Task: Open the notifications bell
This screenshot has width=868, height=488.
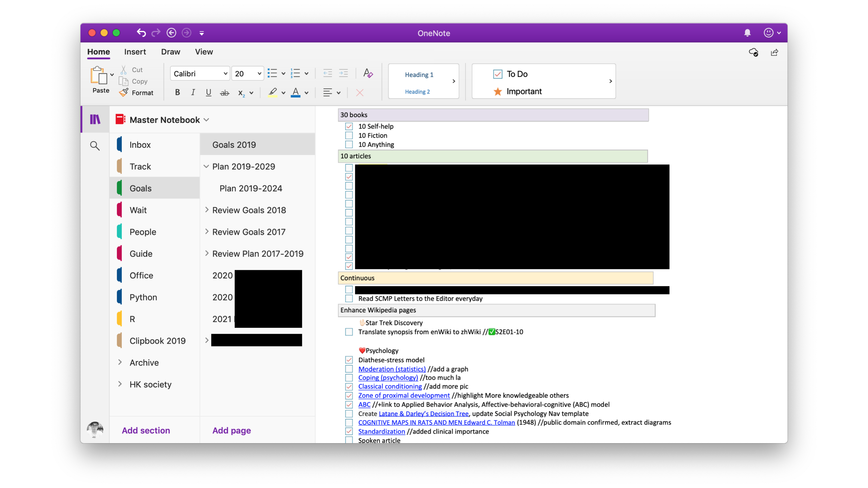Action: point(747,33)
